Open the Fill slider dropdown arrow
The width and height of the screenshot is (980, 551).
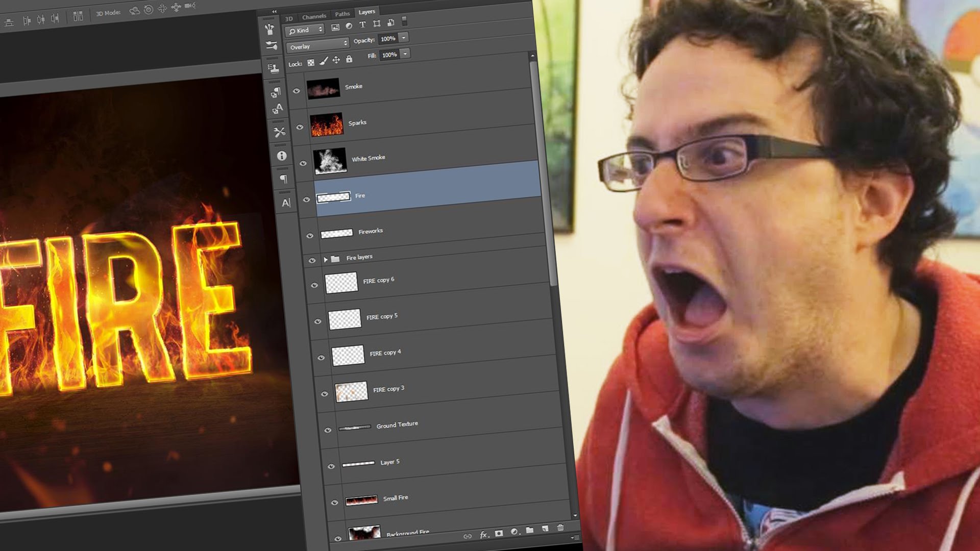click(405, 54)
